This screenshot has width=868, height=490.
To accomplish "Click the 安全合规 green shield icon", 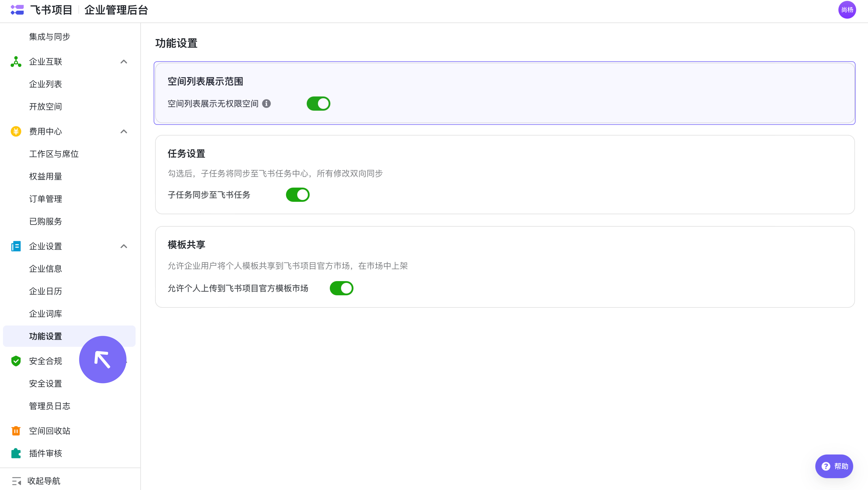I will click(16, 361).
